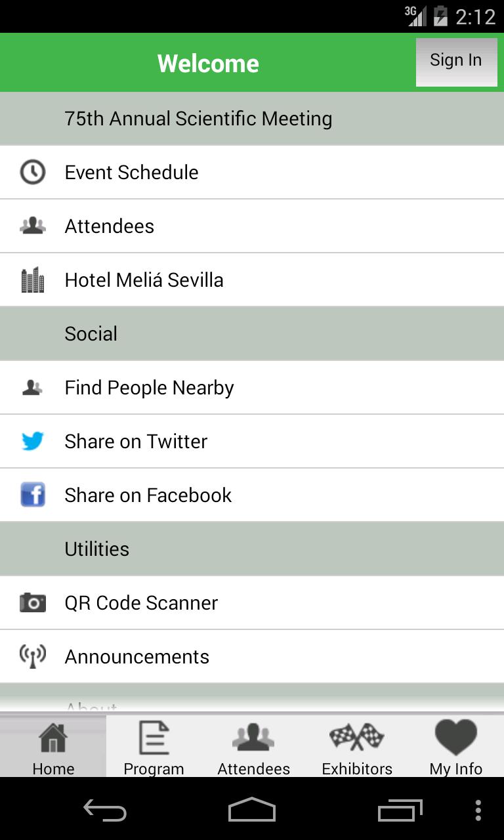
Task: Tap the group icon next to Attendees row
Action: (32, 226)
